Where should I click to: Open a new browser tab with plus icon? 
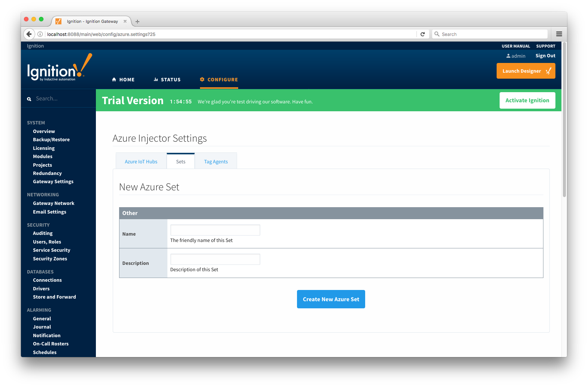(137, 22)
